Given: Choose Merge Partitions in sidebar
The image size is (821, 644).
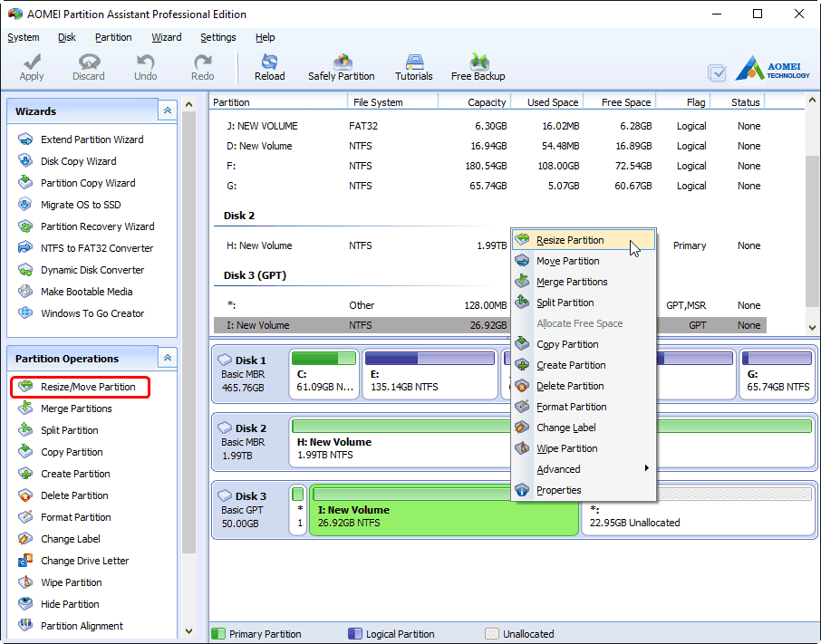Looking at the screenshot, I should click(65, 409).
